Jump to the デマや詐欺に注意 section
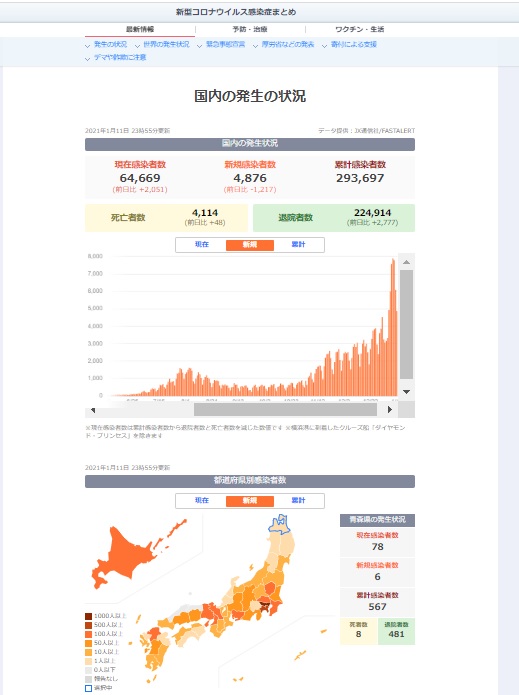The image size is (519, 695). (120, 58)
